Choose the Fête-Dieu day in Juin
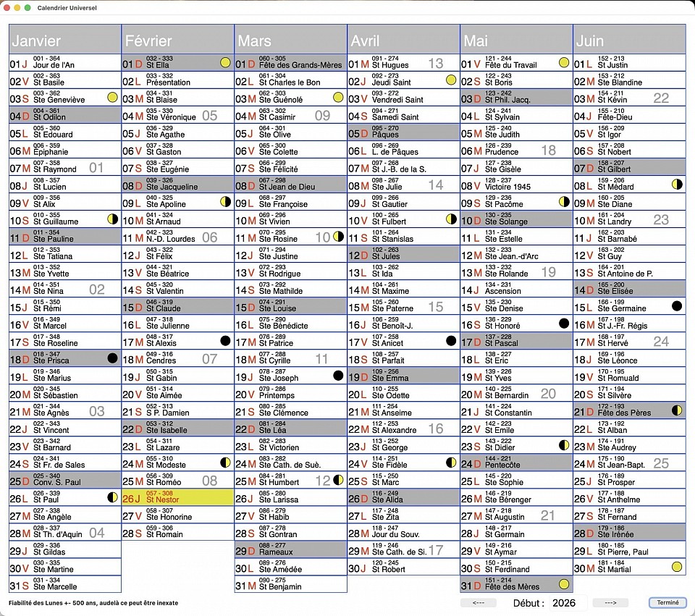This screenshot has width=695, height=616. point(629,114)
